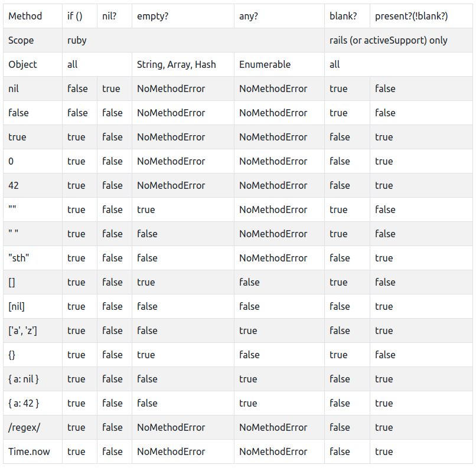Click the "Scope" row label
476x468 pixels.
point(21,40)
